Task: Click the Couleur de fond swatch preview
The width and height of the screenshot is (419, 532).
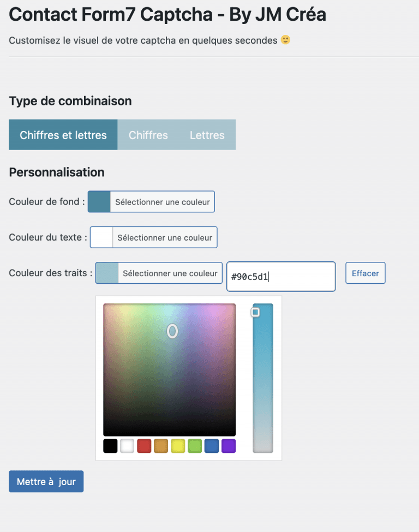Action: [99, 201]
